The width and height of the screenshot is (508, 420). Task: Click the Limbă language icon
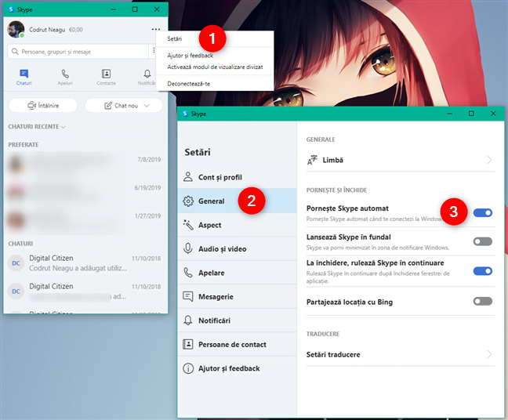[x=312, y=160]
